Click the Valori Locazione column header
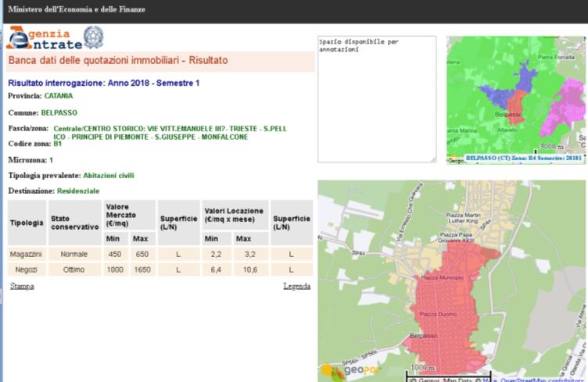This screenshot has width=588, height=382. (235, 215)
